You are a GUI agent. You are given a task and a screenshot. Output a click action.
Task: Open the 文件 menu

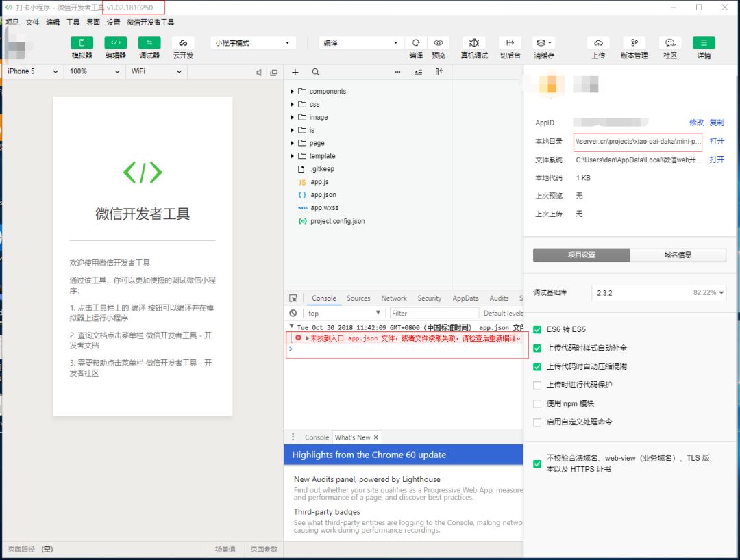click(33, 22)
